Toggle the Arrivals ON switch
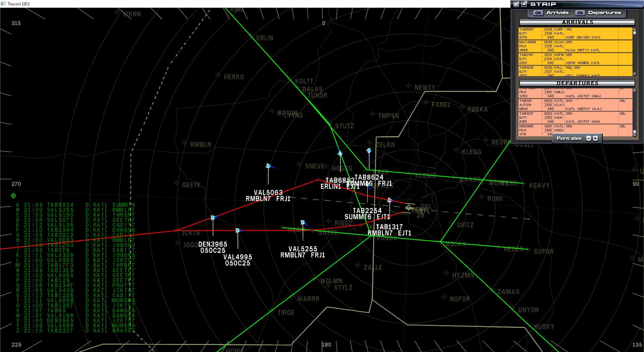Screen dimensions: 644x352 (x=537, y=13)
